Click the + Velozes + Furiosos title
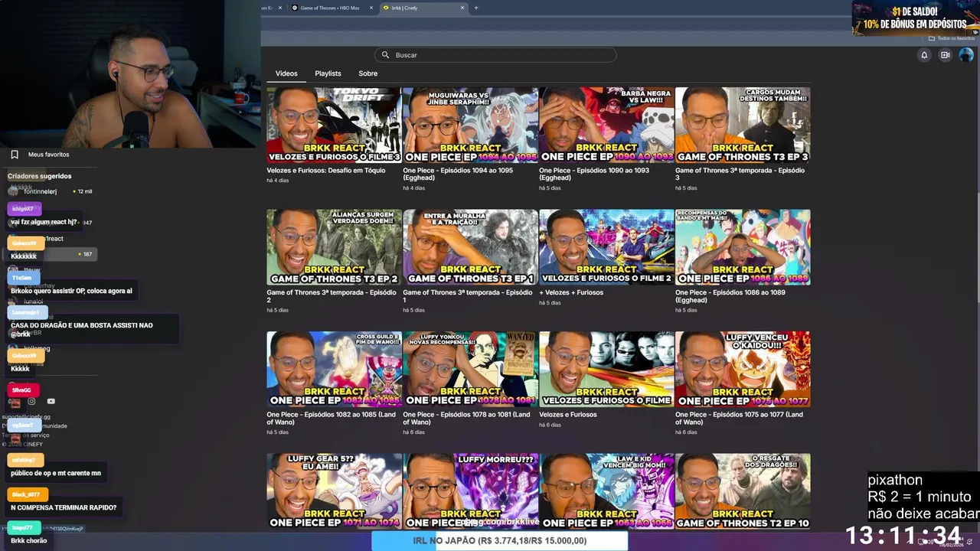Image resolution: width=980 pixels, height=551 pixels. [x=571, y=292]
